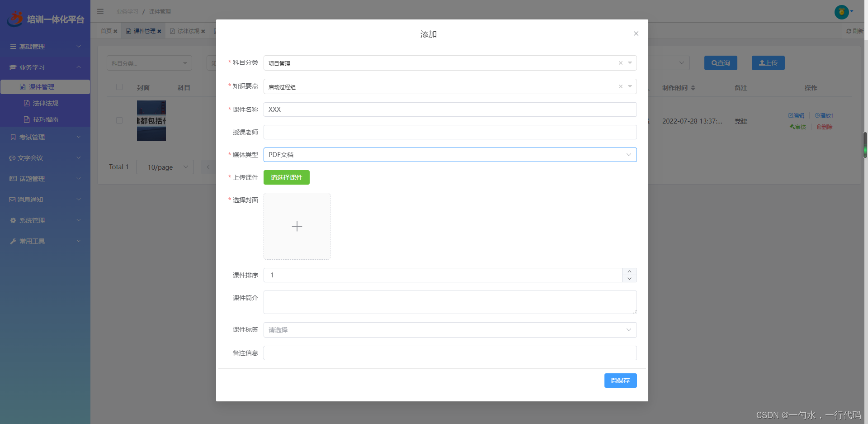Close the 添加 dialog with X icon
Screen dimensions: 868x424
[636, 33]
